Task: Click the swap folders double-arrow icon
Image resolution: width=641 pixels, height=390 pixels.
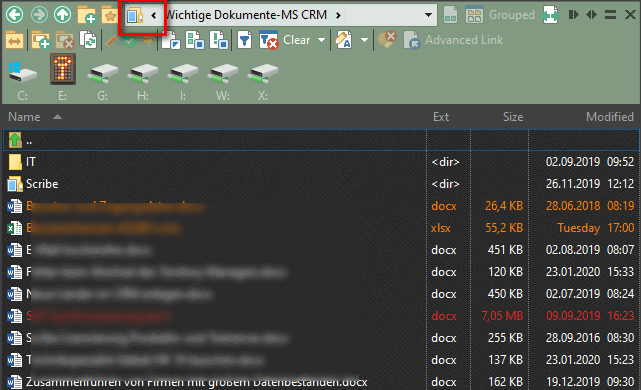Action: tap(14, 40)
